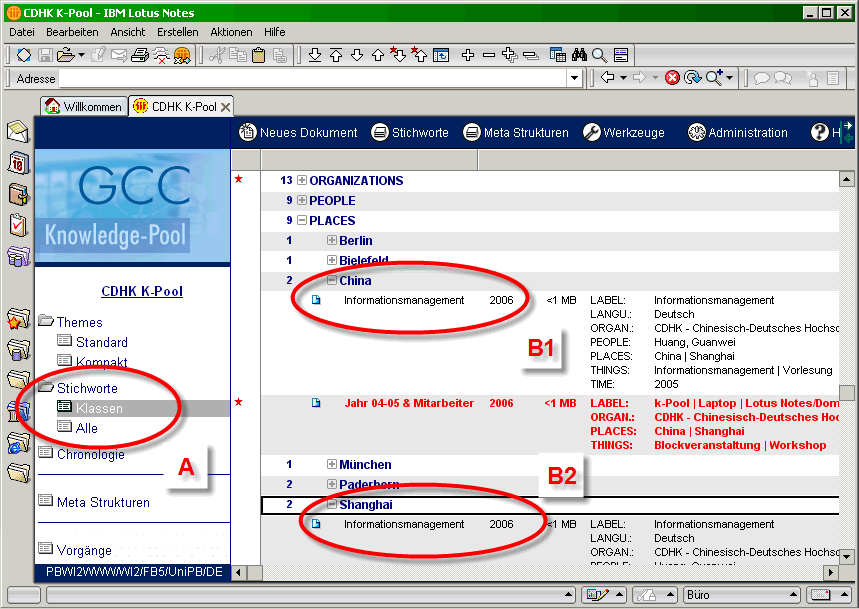Click the Show/Hide preview pane toolbar icon
Image resolution: width=859 pixels, height=609 pixels.
point(620,55)
